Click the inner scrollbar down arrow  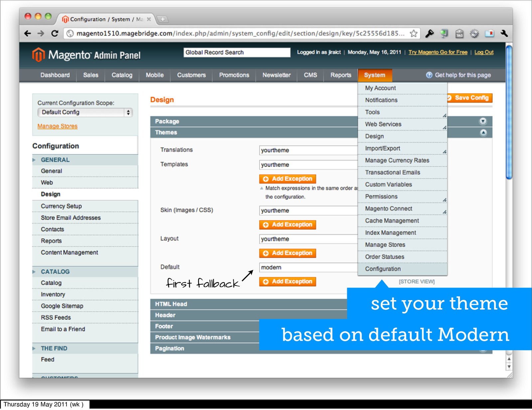point(509,367)
